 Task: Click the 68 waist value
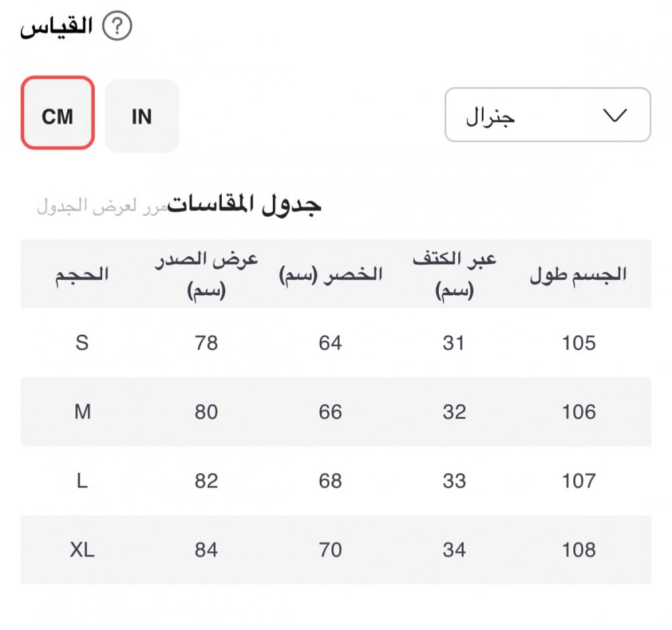(x=331, y=481)
